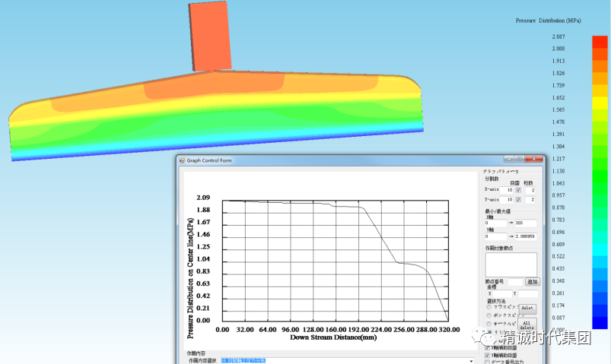Select the mouse pick radio button

point(488,307)
